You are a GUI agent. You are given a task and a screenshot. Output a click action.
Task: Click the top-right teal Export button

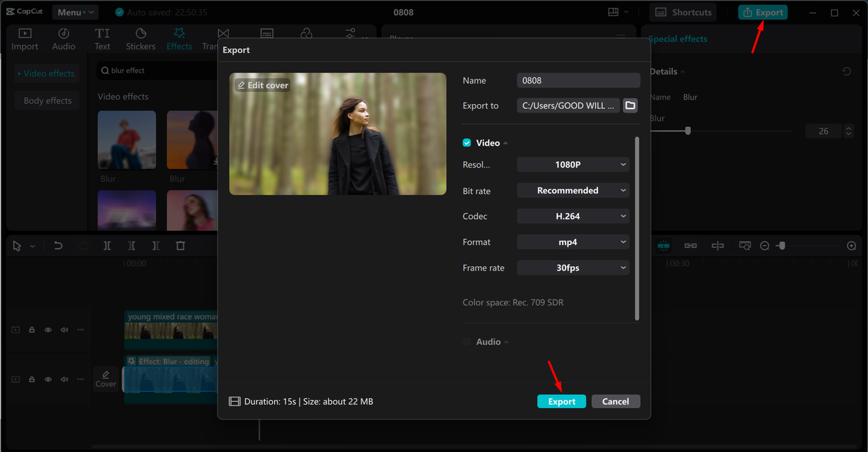pyautogui.click(x=763, y=12)
